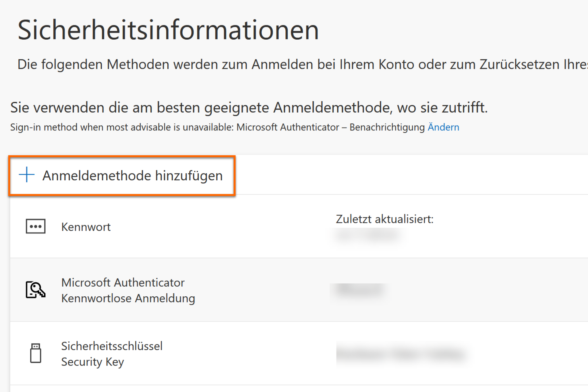Viewport: 588px width, 392px height.
Task: Click the best sign-in method headline
Action: (249, 108)
